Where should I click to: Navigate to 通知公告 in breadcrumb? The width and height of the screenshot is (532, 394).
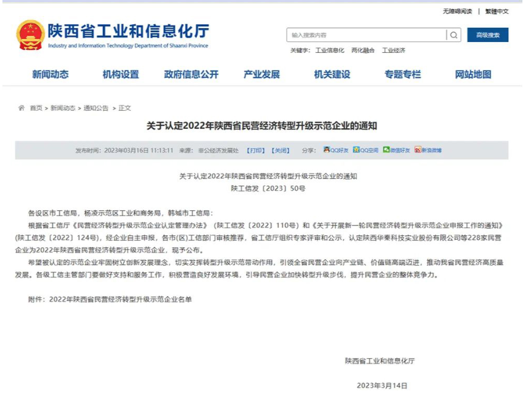[96, 108]
